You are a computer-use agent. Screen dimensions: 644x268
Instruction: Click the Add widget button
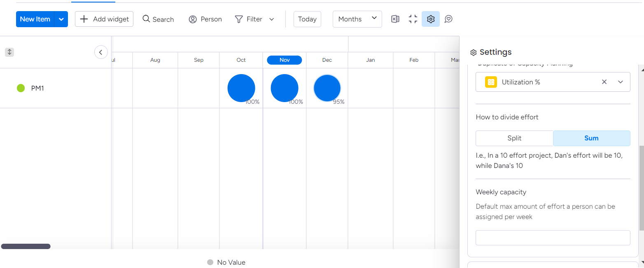coord(104,19)
